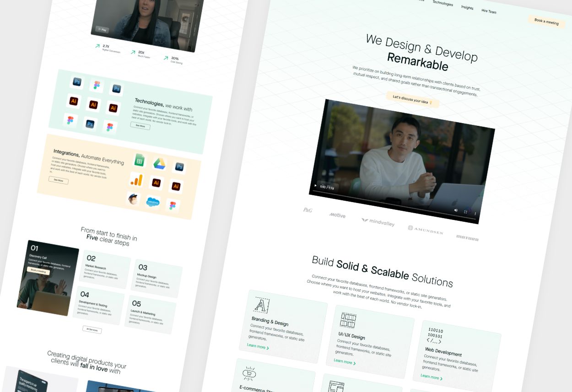Click the Figma icon in the Integrations section
The width and height of the screenshot is (572, 392).
click(173, 206)
